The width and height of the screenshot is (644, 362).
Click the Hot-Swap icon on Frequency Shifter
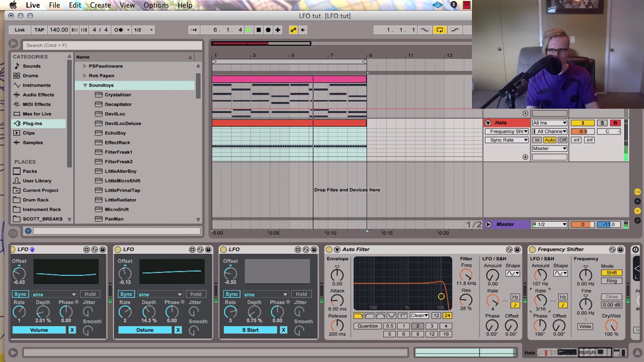point(612,249)
